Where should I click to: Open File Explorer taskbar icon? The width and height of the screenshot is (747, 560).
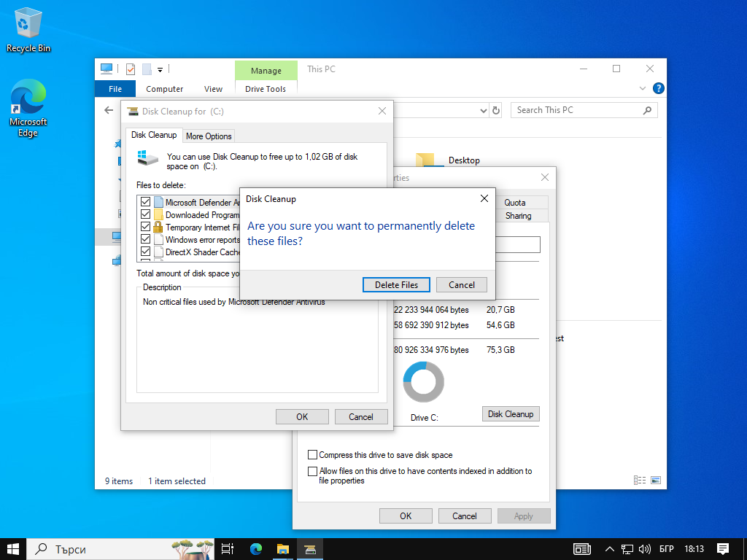coord(283,549)
